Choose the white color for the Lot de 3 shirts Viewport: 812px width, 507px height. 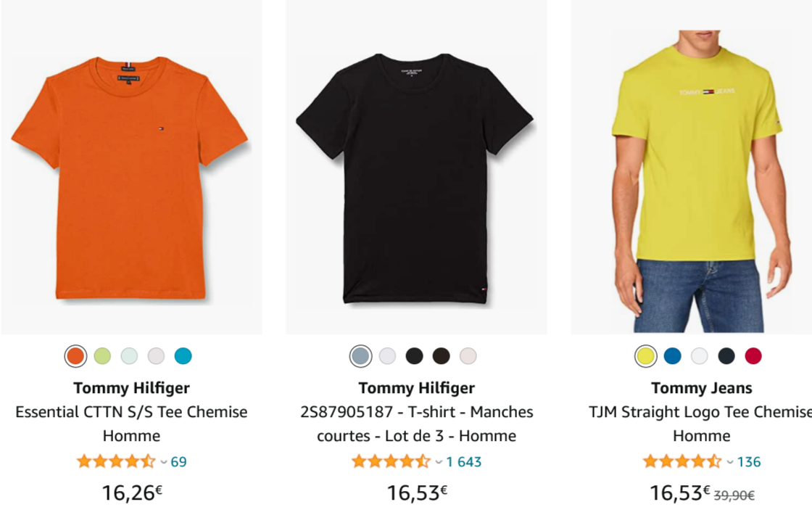pyautogui.click(x=387, y=355)
